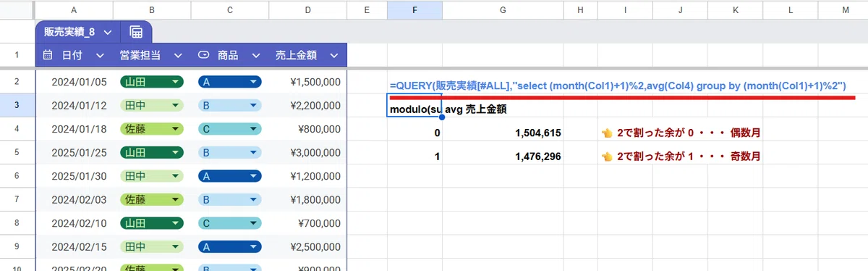Open the product C dropdown in row 4
The image size is (868, 271).
[x=252, y=129]
